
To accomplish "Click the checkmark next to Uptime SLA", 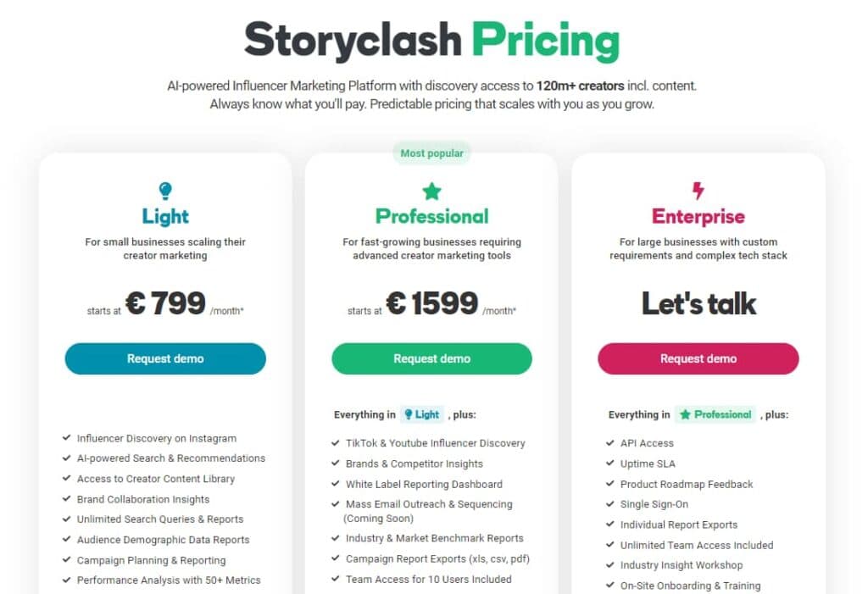I will click(610, 463).
